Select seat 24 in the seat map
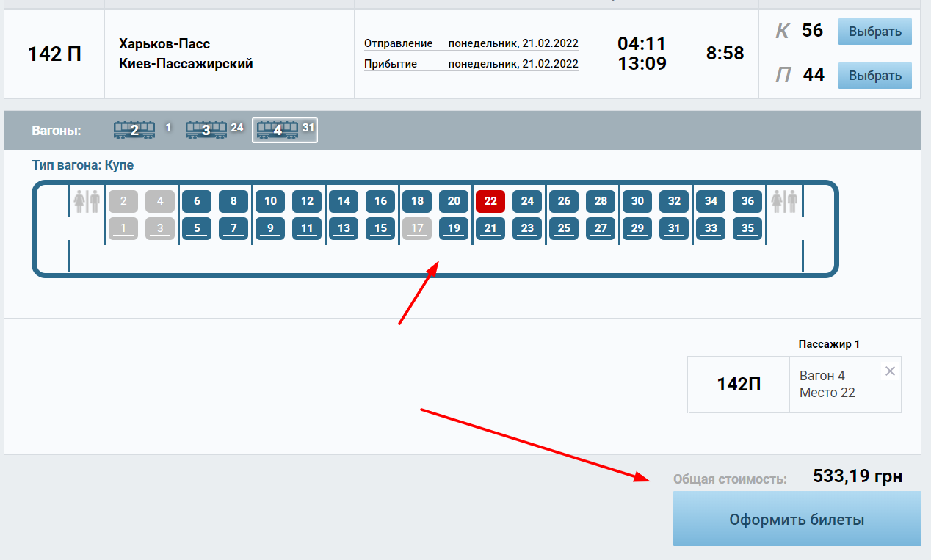The image size is (931, 560). (527, 200)
